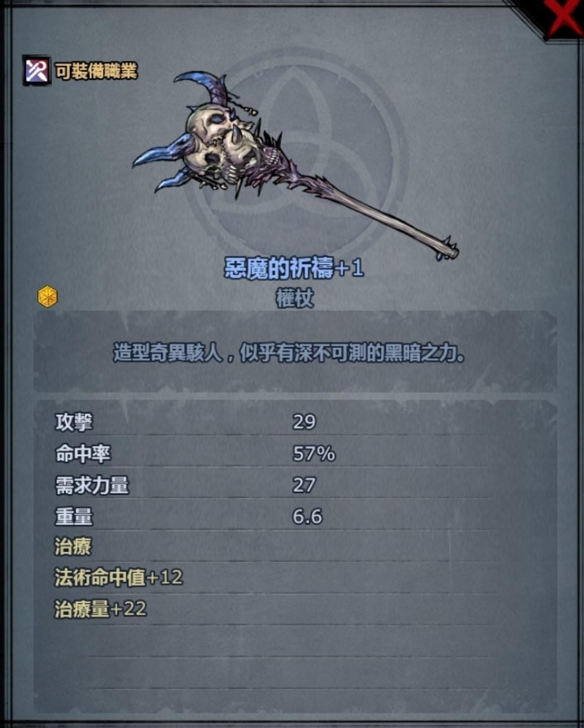Screen dimensions: 584x728
Task: Click the 法術命中值+12 bonus line
Action: click(119, 577)
